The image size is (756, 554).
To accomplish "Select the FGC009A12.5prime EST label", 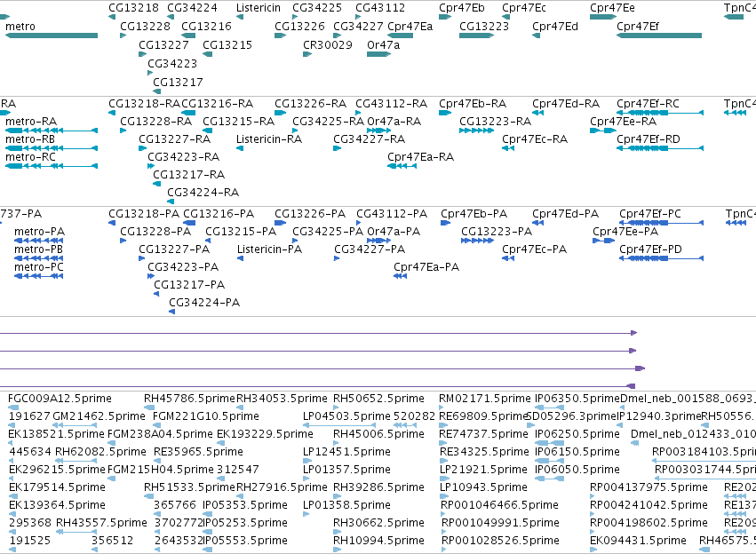I will pyautogui.click(x=60, y=399).
